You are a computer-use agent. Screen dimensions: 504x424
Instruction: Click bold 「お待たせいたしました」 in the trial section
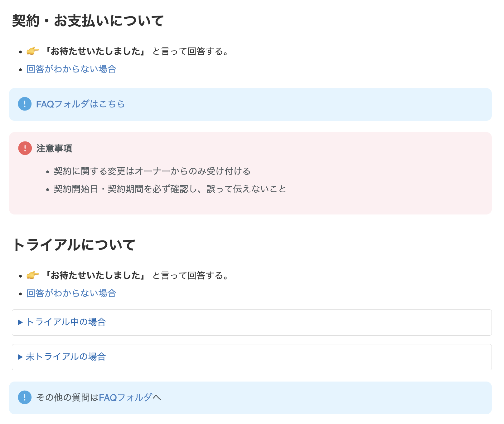(x=95, y=275)
